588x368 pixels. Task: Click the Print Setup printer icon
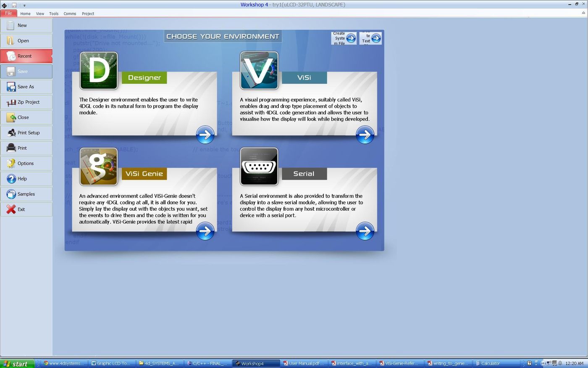(x=11, y=133)
